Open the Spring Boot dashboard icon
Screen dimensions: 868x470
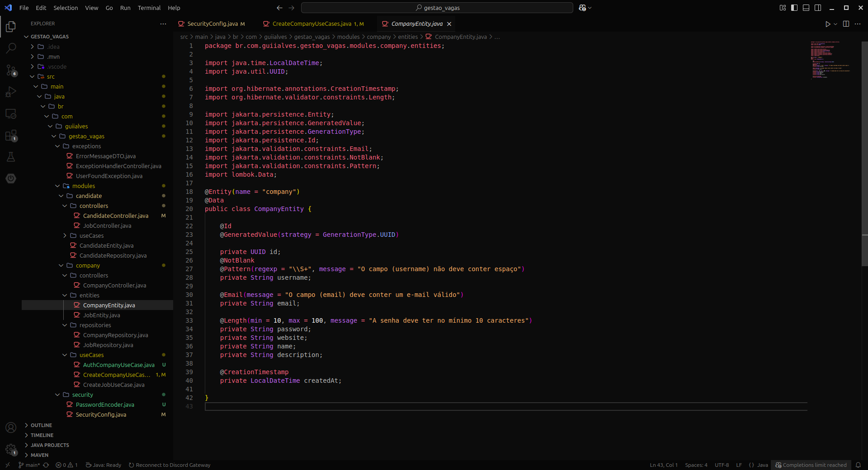(x=11, y=179)
